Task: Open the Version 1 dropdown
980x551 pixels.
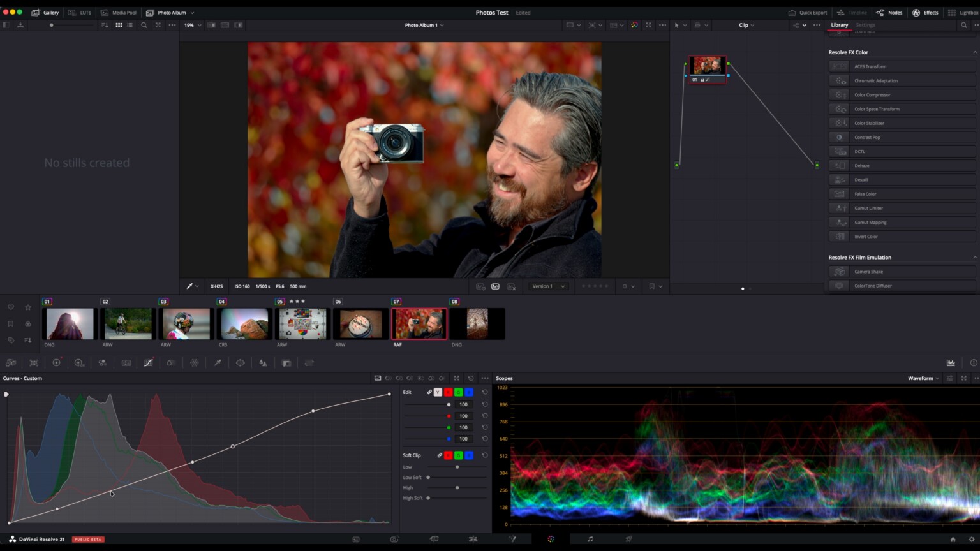Action: pyautogui.click(x=549, y=286)
